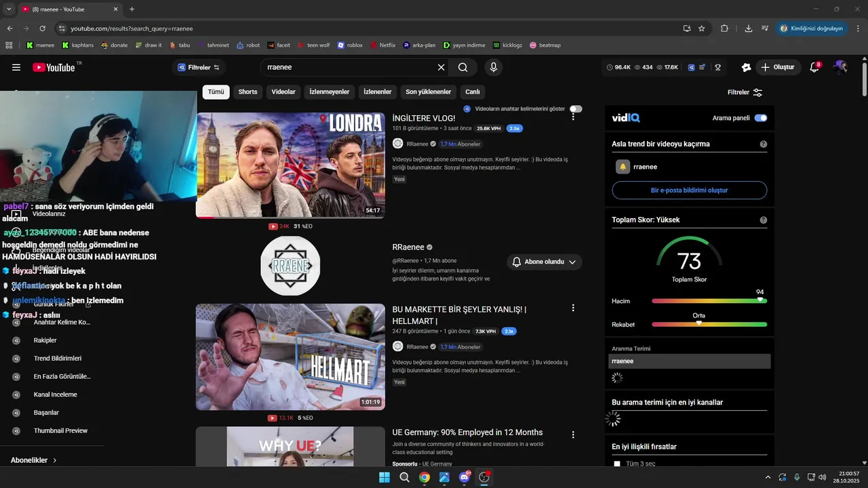Screen dimensions: 868x488
Task: Select the Videolar filter chip
Action: point(283,92)
